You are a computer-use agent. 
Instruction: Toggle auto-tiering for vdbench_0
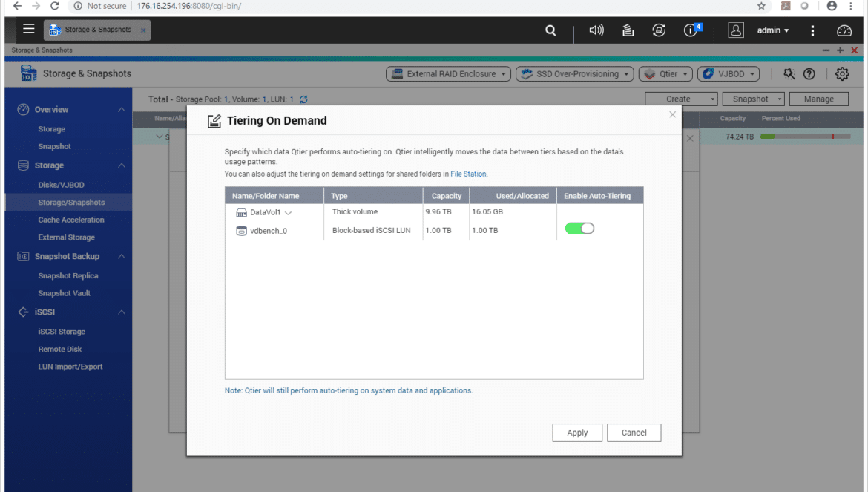[x=579, y=229]
